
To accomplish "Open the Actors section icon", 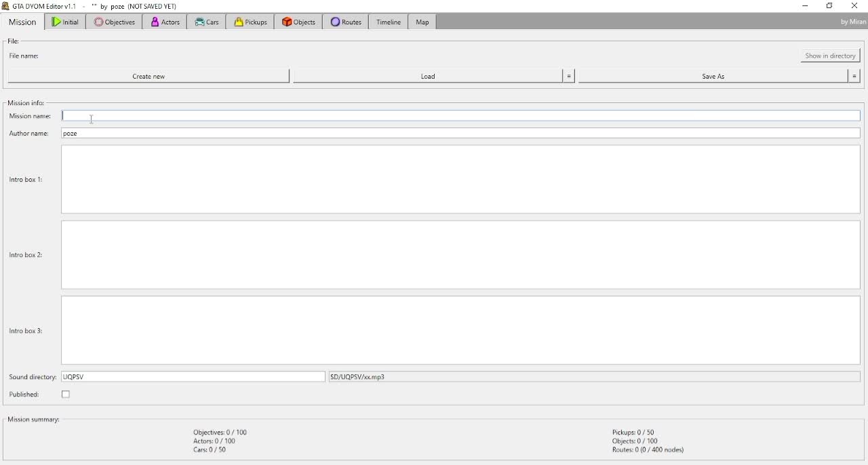I will [155, 21].
